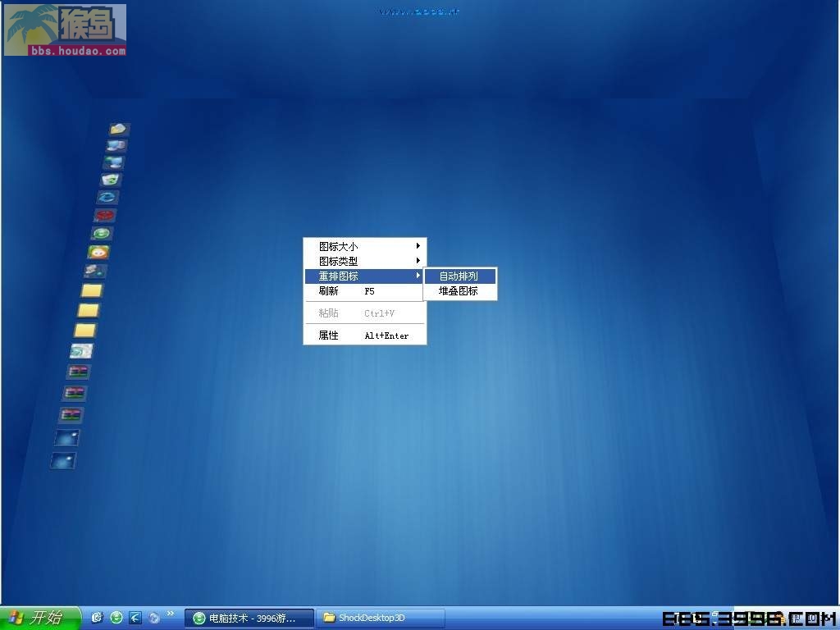Image resolution: width=840 pixels, height=630 pixels.
Task: Select the network connection desktop icon
Action: 95,271
